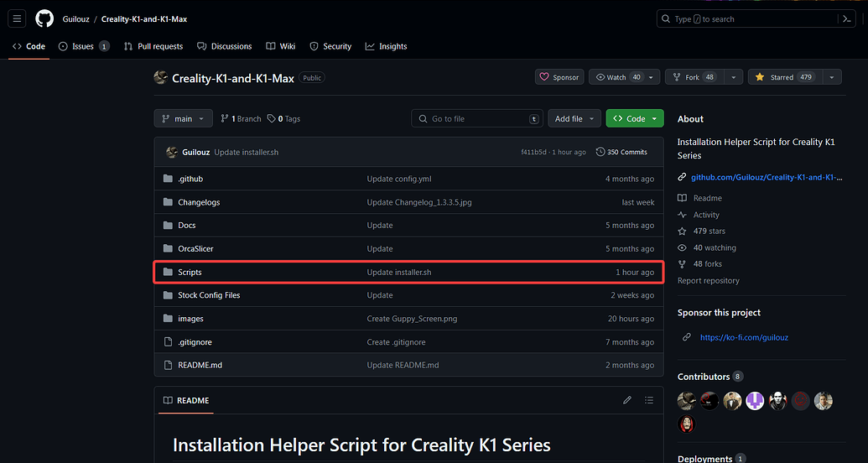This screenshot has width=868, height=463.
Task: Click the repository owner avatar near title
Action: 160,77
